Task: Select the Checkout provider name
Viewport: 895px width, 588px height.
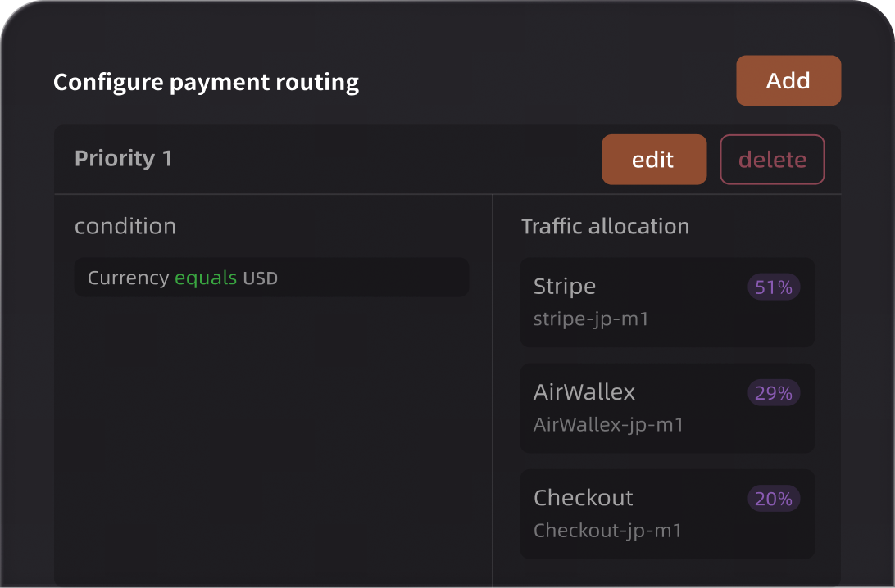Action: pyautogui.click(x=583, y=498)
